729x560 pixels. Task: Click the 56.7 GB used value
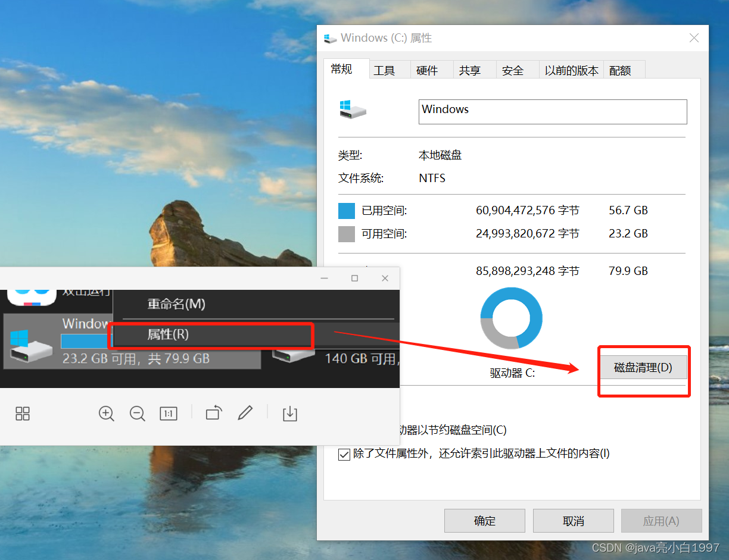tap(628, 211)
